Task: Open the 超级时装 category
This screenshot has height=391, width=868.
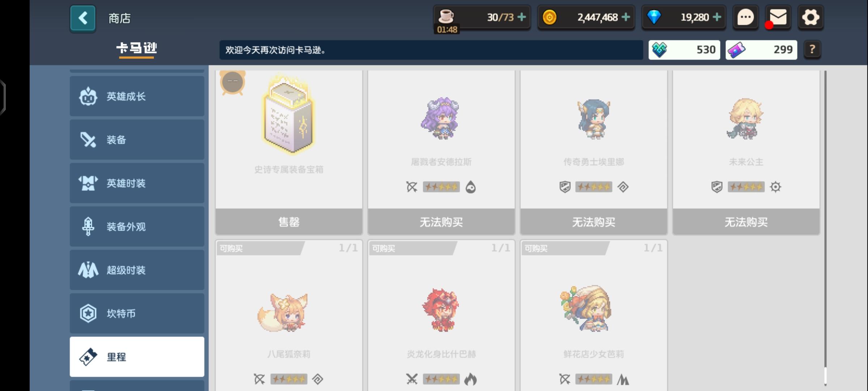Action: [137, 270]
